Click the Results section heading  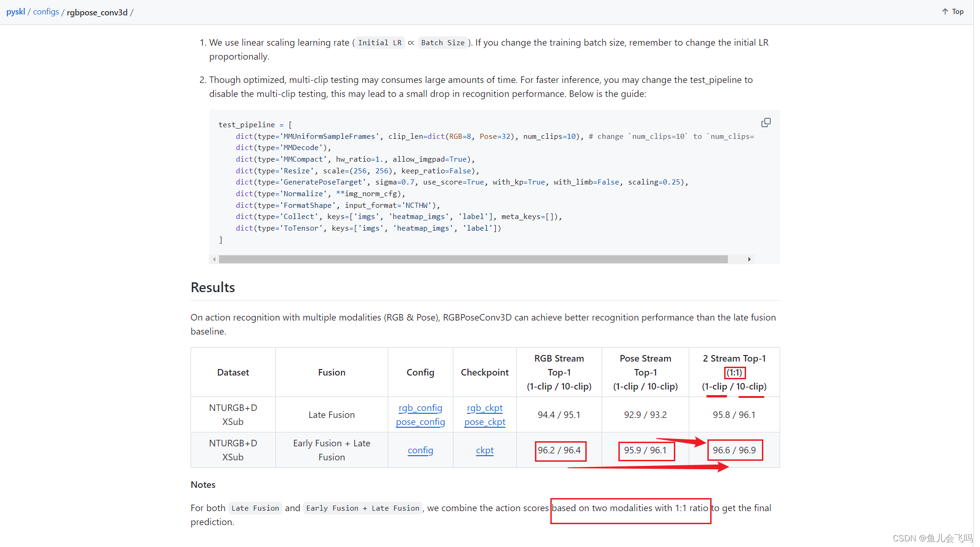point(212,287)
